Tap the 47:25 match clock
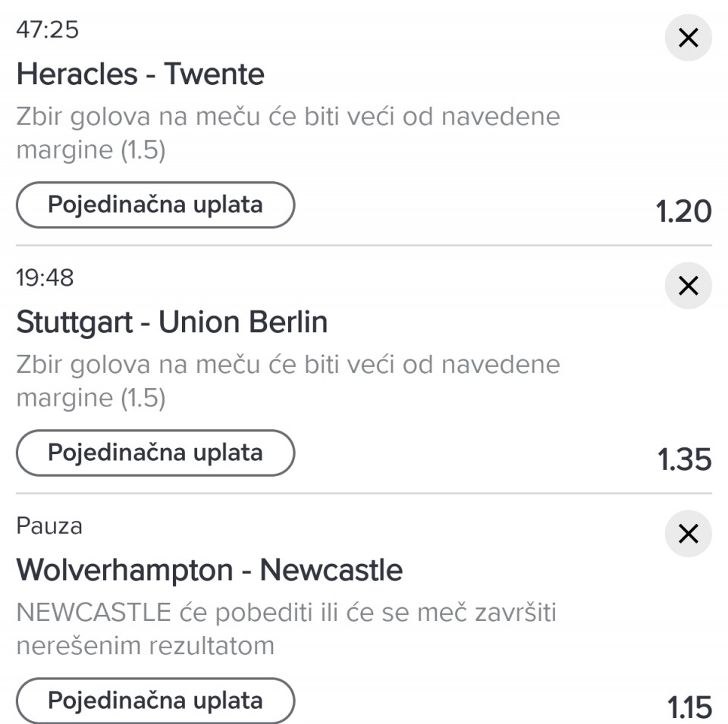This screenshot has height=724, width=728. [x=48, y=30]
